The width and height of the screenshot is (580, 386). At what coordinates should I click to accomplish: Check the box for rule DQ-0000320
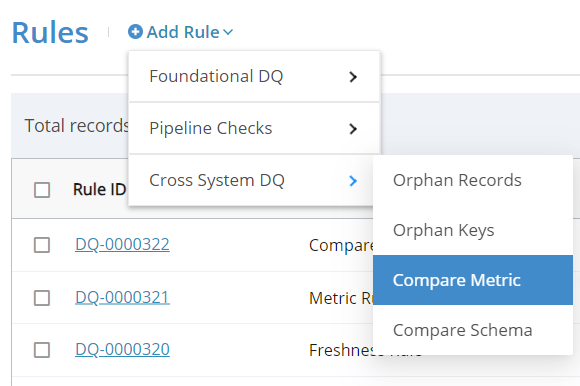[42, 350]
